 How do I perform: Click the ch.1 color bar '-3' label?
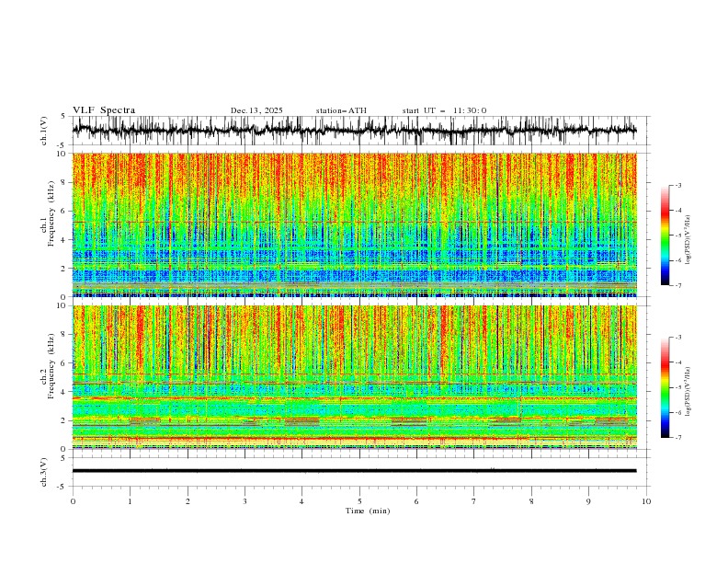tap(677, 185)
